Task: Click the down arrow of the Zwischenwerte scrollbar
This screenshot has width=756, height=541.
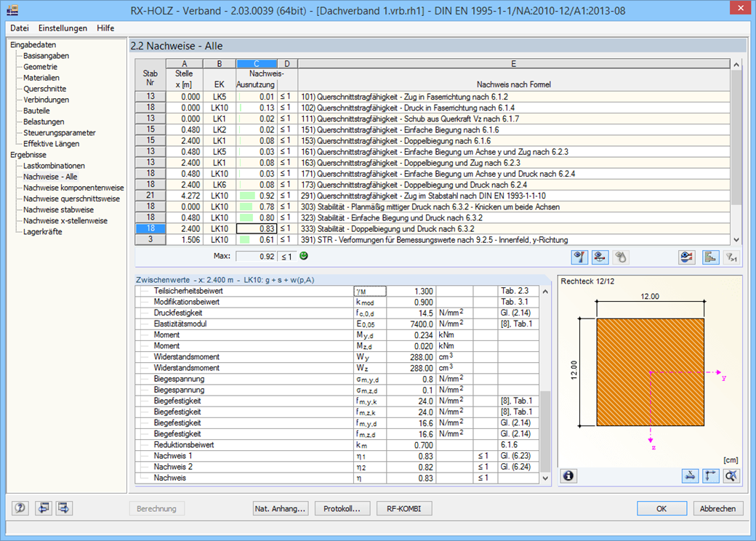Action: click(545, 478)
